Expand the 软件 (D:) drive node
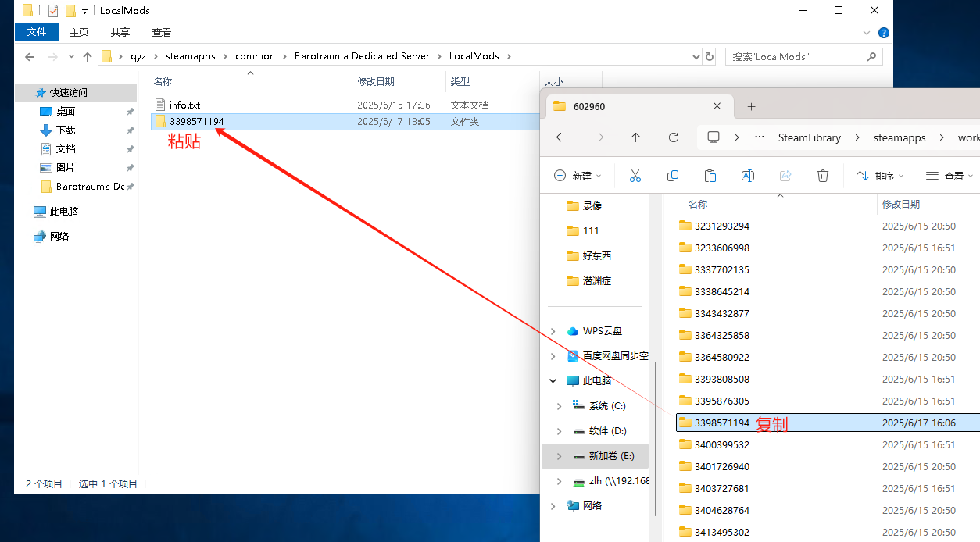Image resolution: width=980 pixels, height=542 pixels. [559, 431]
